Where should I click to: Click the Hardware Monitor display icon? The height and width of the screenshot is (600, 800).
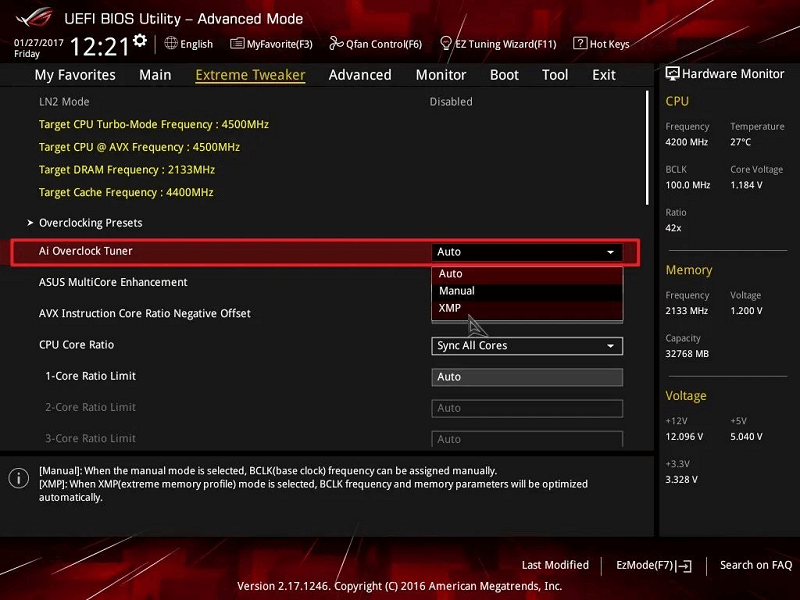click(672, 74)
